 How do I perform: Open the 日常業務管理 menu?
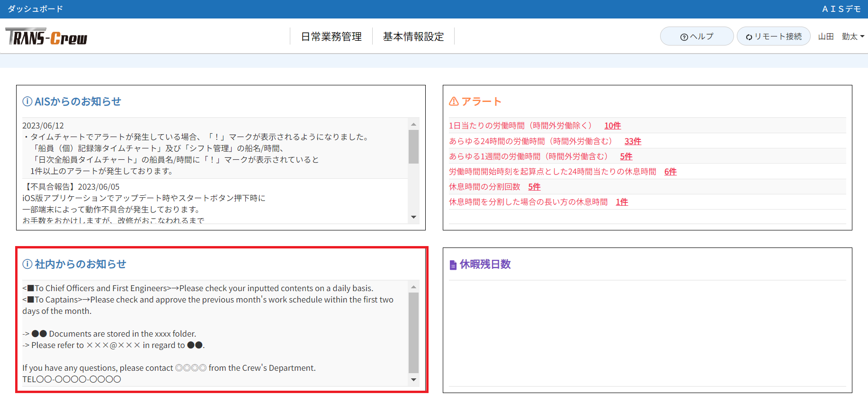(x=331, y=37)
